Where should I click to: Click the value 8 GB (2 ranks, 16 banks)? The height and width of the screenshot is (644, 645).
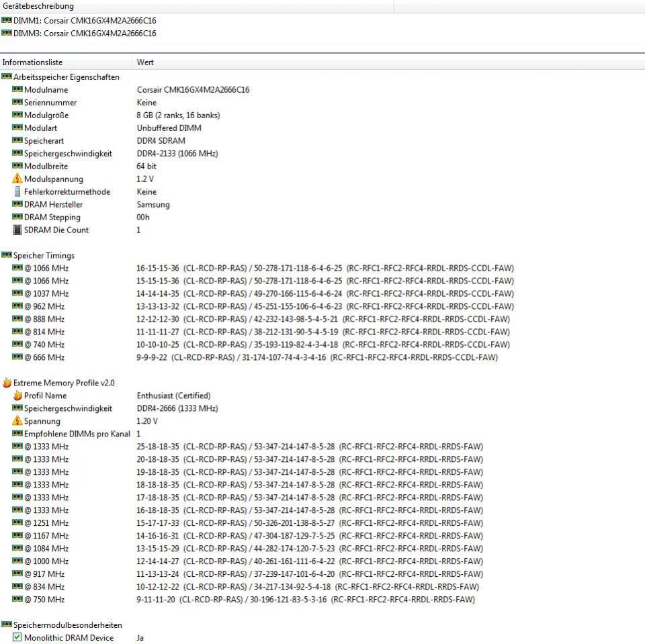[x=178, y=115]
